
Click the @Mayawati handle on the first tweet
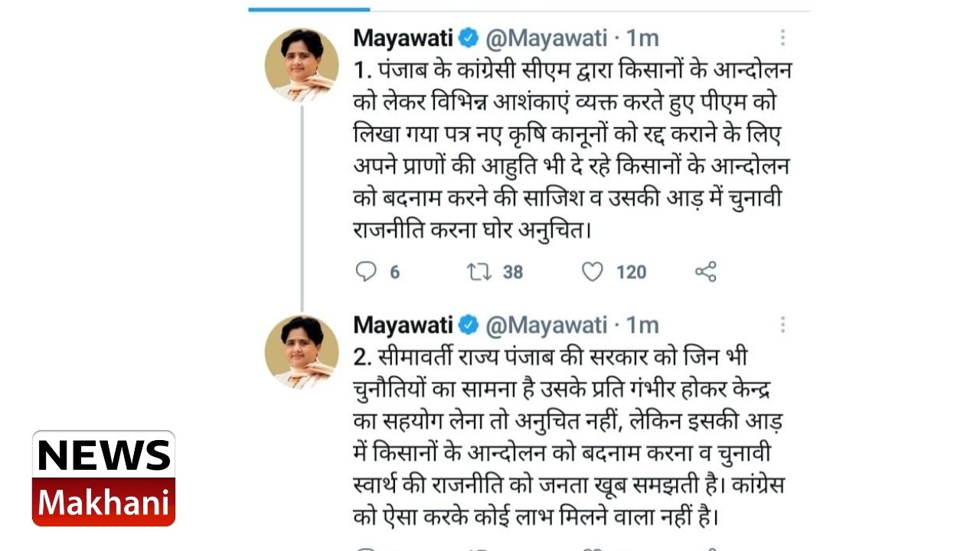(547, 37)
